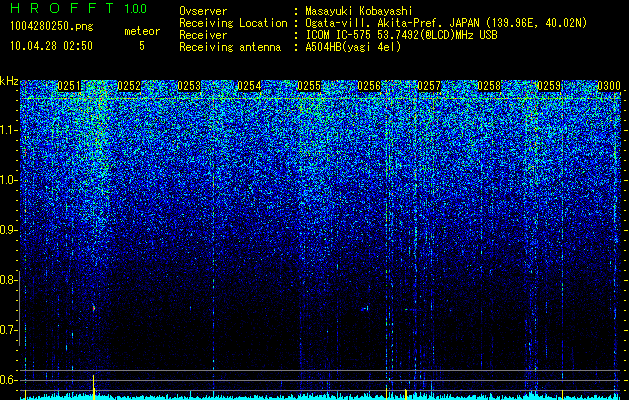Select the Ogata-vill. Akita-Pref. JAPAN location text
This screenshot has width=629, height=400.
(446, 23)
